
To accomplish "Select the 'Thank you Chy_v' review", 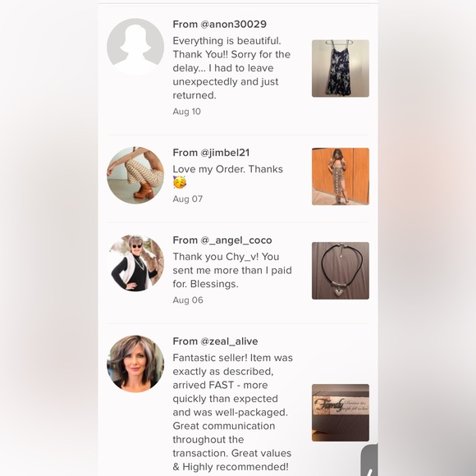I will 232,270.
